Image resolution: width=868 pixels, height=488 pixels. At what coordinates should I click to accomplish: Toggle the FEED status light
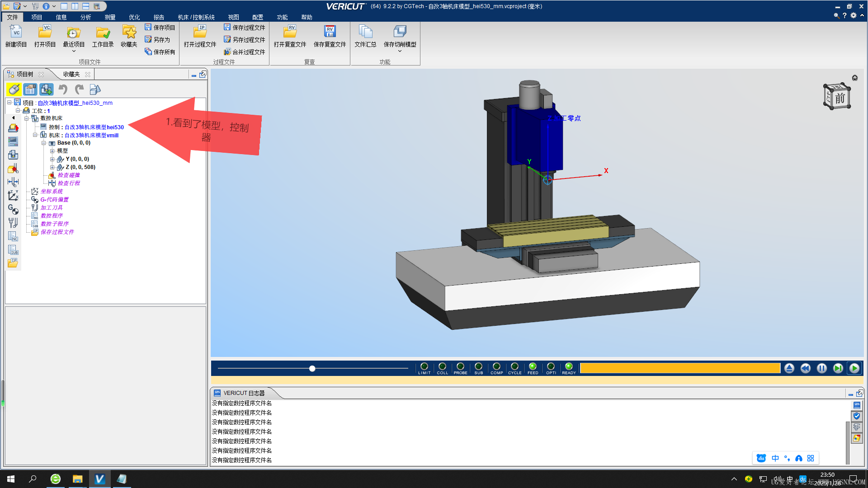click(533, 366)
